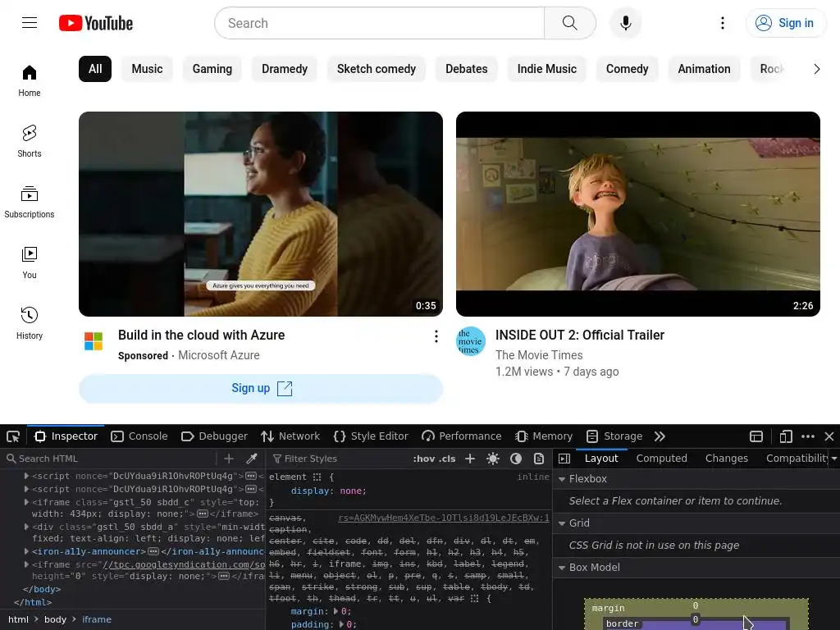The width and height of the screenshot is (840, 630).
Task: Expand the gstl_50 sbdd_a div node
Action: [x=26, y=527]
